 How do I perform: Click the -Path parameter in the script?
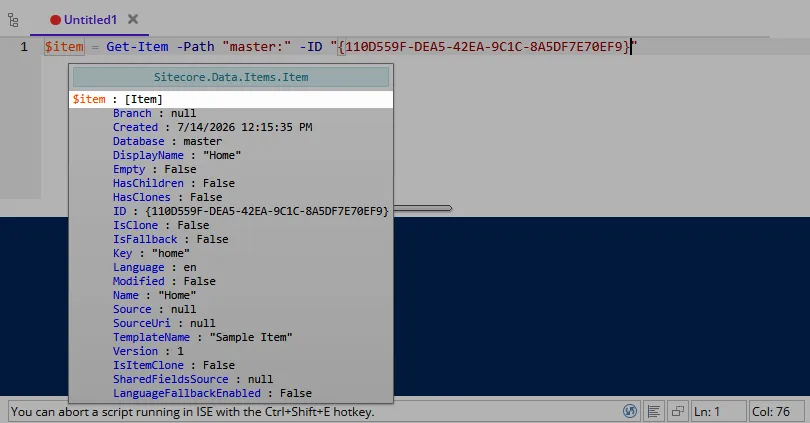[196, 46]
